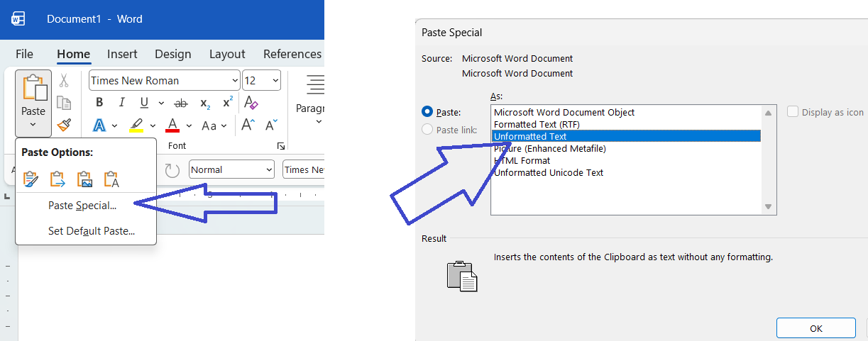Click the Text Effects blue A icon
868x341 pixels.
click(x=99, y=125)
